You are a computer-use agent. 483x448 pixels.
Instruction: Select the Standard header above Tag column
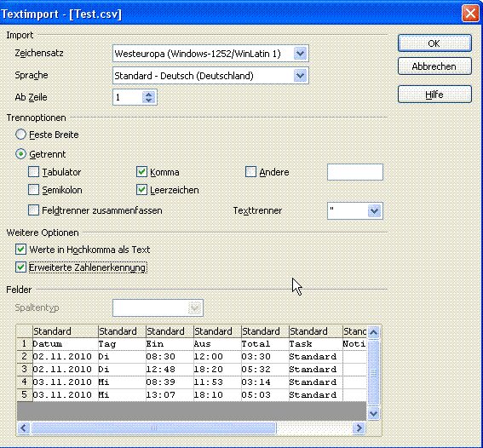122,331
